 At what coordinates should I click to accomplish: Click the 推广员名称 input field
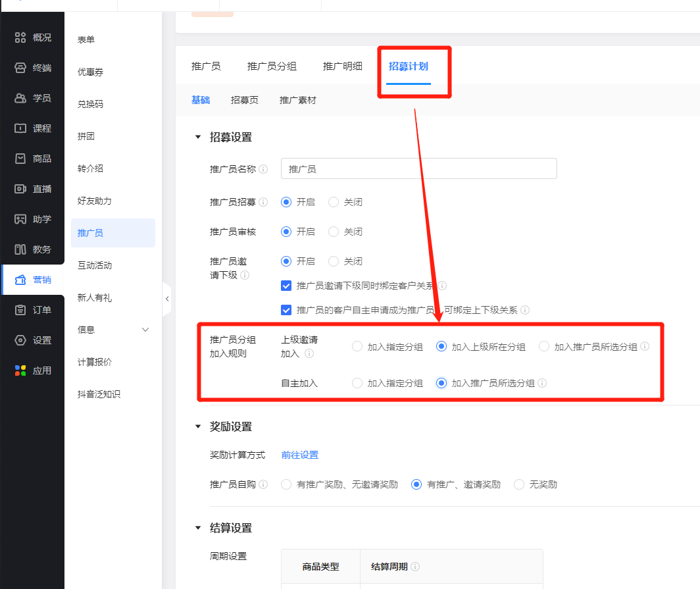(419, 168)
